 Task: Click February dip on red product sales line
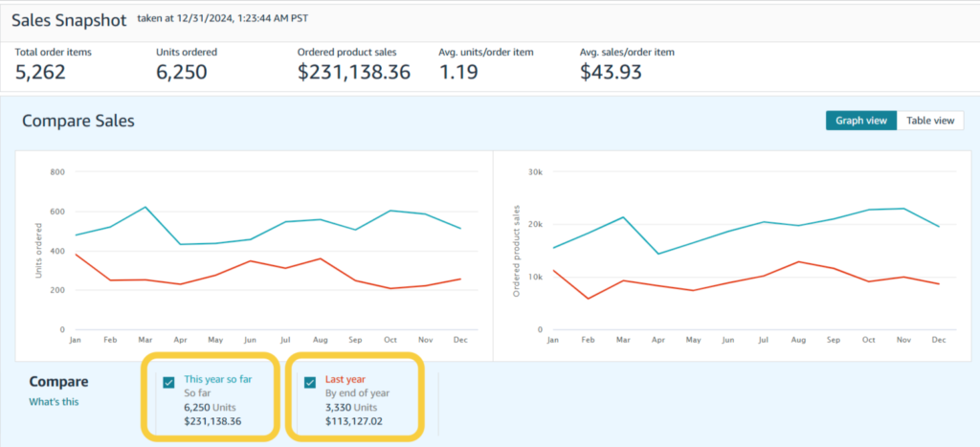click(589, 299)
